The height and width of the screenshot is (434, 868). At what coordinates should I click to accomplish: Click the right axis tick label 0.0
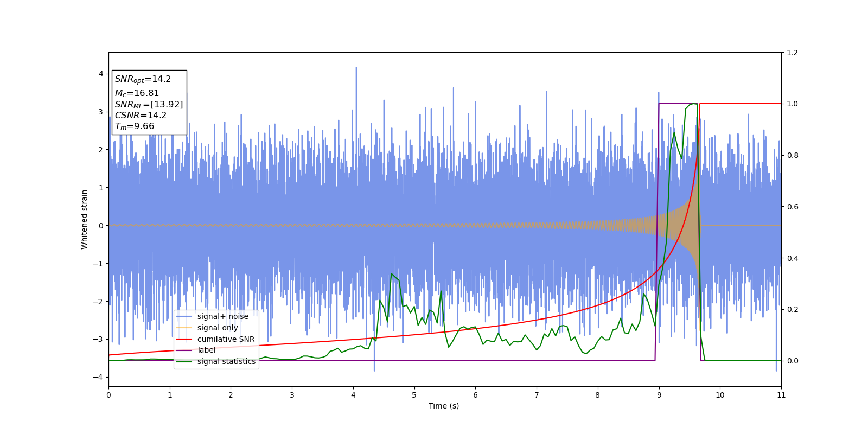793,361
